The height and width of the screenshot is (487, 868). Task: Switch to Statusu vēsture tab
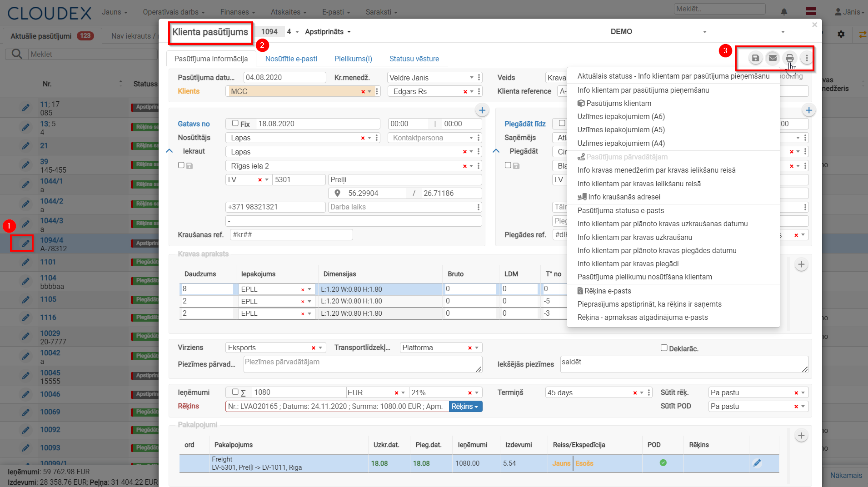tap(414, 59)
